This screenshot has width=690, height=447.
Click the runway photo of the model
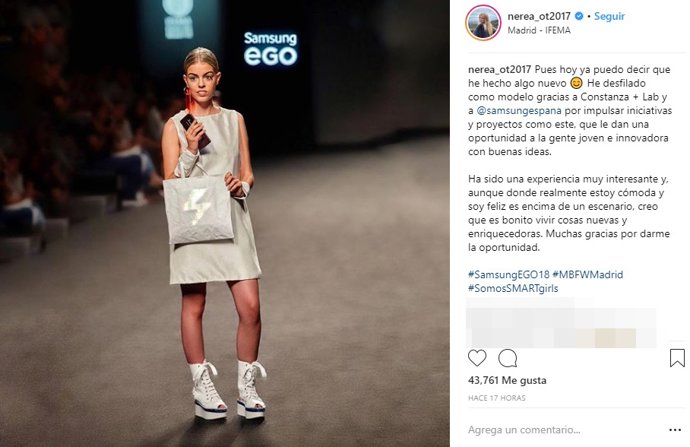pos(225,224)
